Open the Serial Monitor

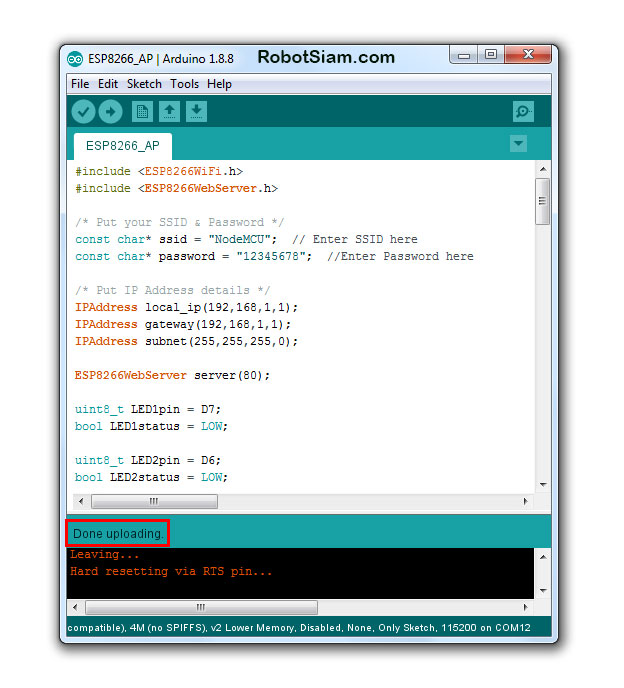point(523,111)
